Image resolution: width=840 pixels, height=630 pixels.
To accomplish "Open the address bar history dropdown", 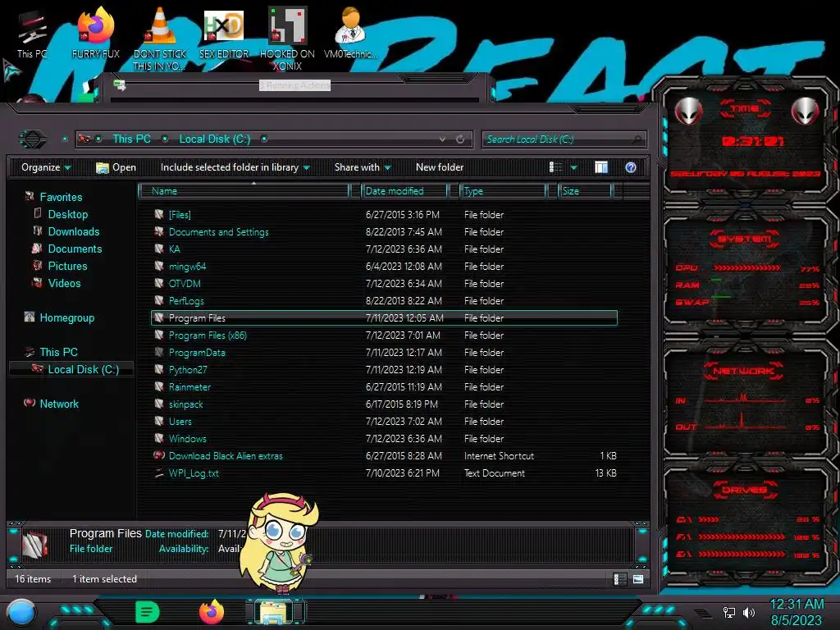I will pos(442,139).
